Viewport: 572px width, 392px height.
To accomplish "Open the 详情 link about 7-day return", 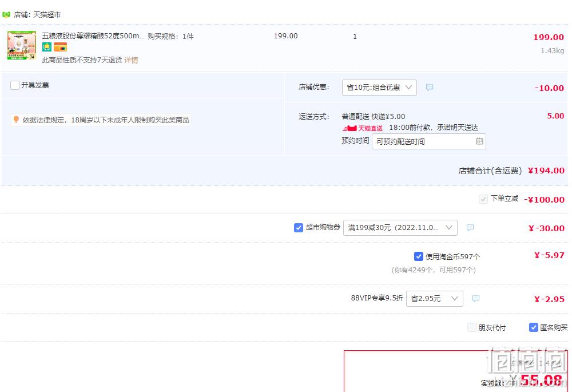I will click(132, 60).
